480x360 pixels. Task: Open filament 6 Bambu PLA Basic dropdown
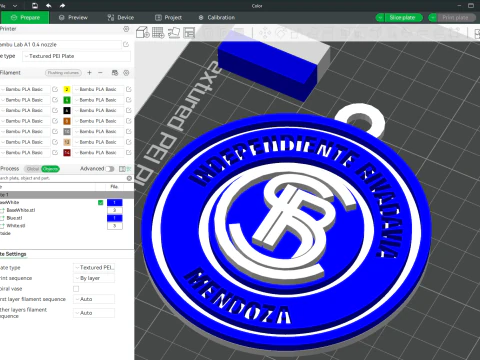point(98,110)
